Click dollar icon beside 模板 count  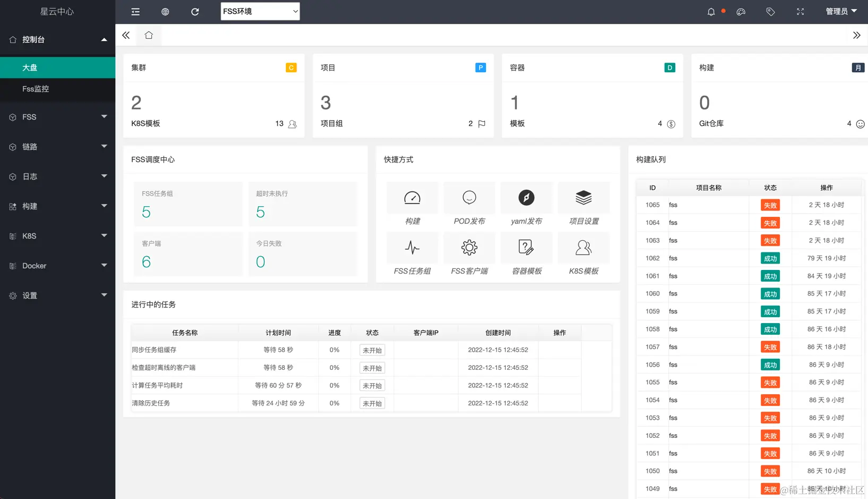point(671,124)
